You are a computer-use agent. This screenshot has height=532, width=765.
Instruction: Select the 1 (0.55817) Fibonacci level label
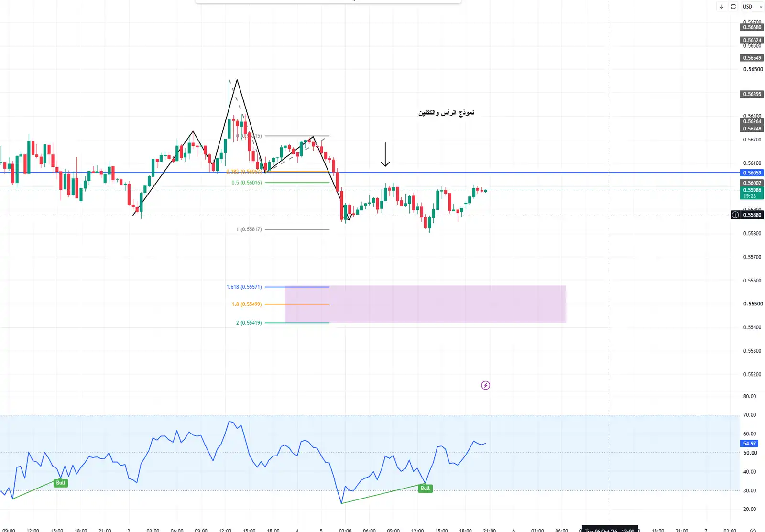[x=249, y=229]
